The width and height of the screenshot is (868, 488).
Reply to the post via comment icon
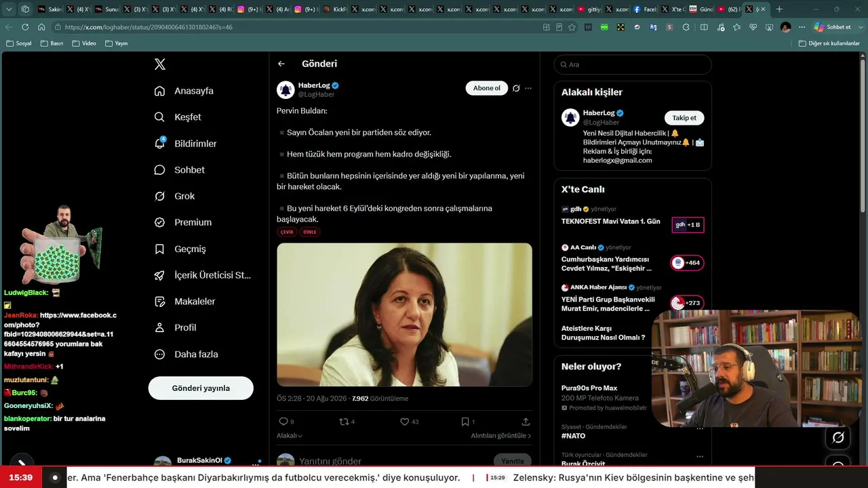[x=283, y=422]
